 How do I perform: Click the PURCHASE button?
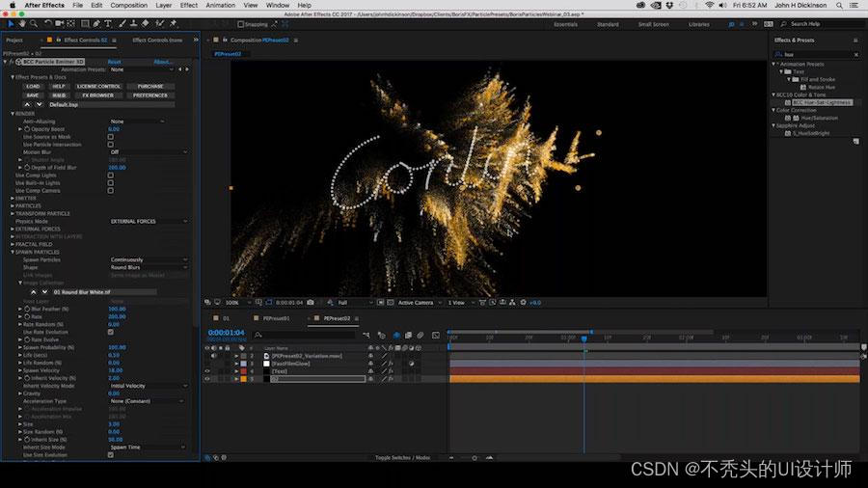[x=150, y=86]
